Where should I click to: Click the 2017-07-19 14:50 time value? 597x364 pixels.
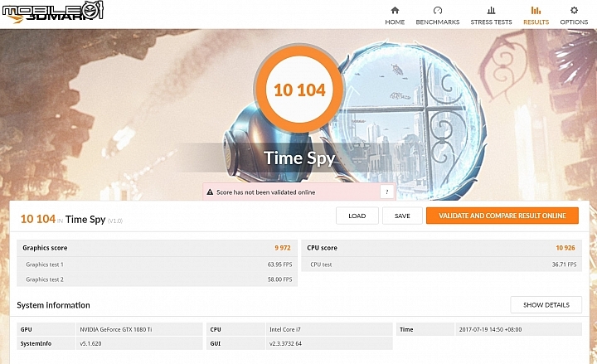[x=490, y=329]
